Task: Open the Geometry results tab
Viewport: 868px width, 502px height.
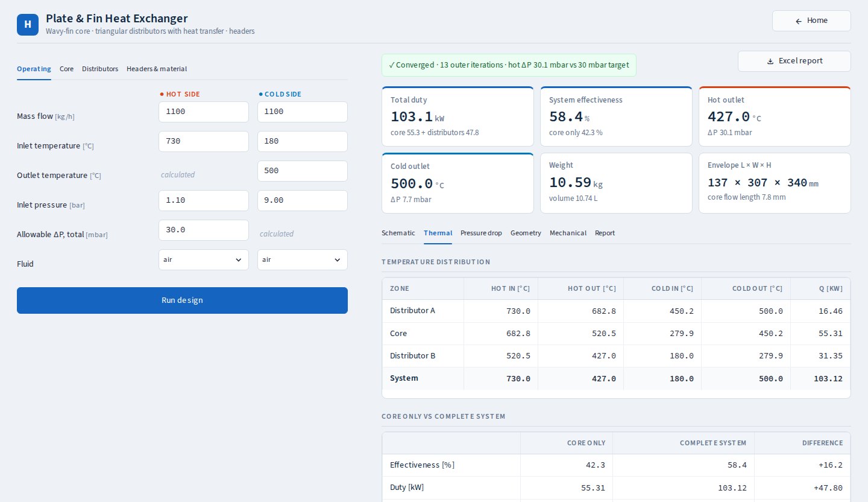Action: [x=526, y=233]
